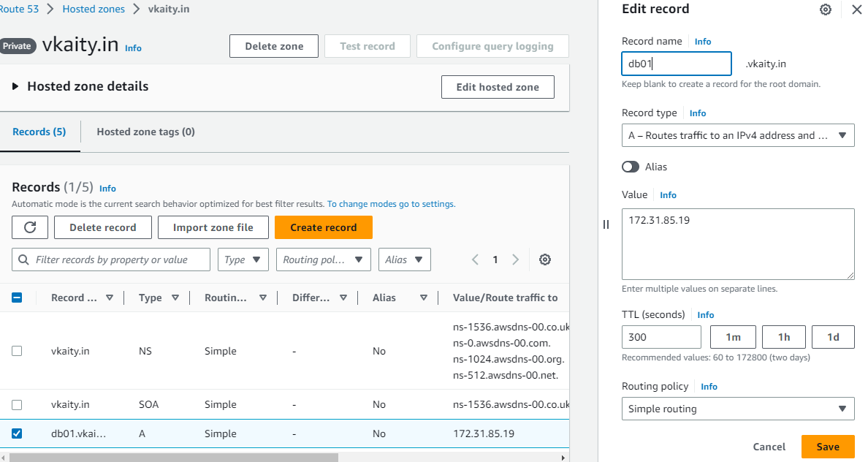This screenshot has height=462, width=868.
Task: Open Info link for TTL (seconds)
Action: [705, 314]
